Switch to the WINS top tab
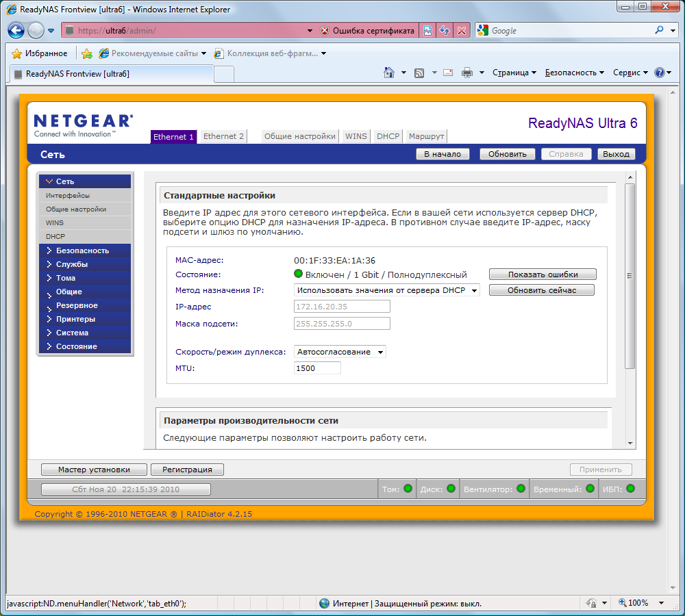This screenshot has height=616, width=685. pyautogui.click(x=356, y=136)
